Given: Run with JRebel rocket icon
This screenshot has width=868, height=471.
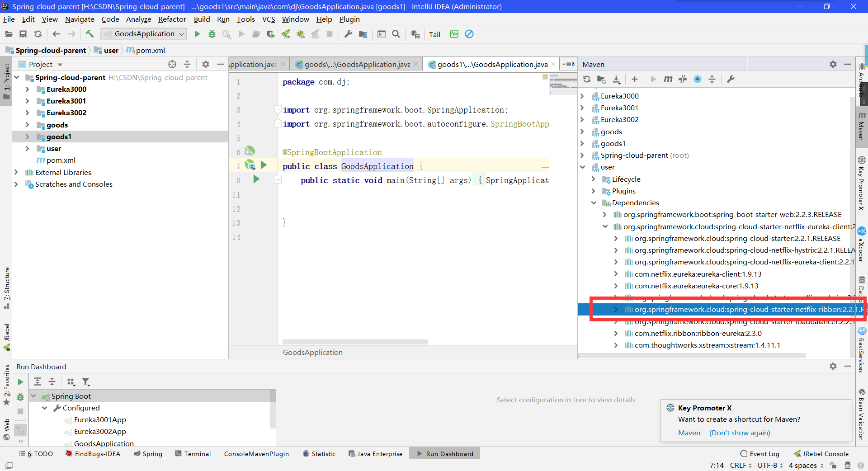Looking at the screenshot, I should (286, 34).
